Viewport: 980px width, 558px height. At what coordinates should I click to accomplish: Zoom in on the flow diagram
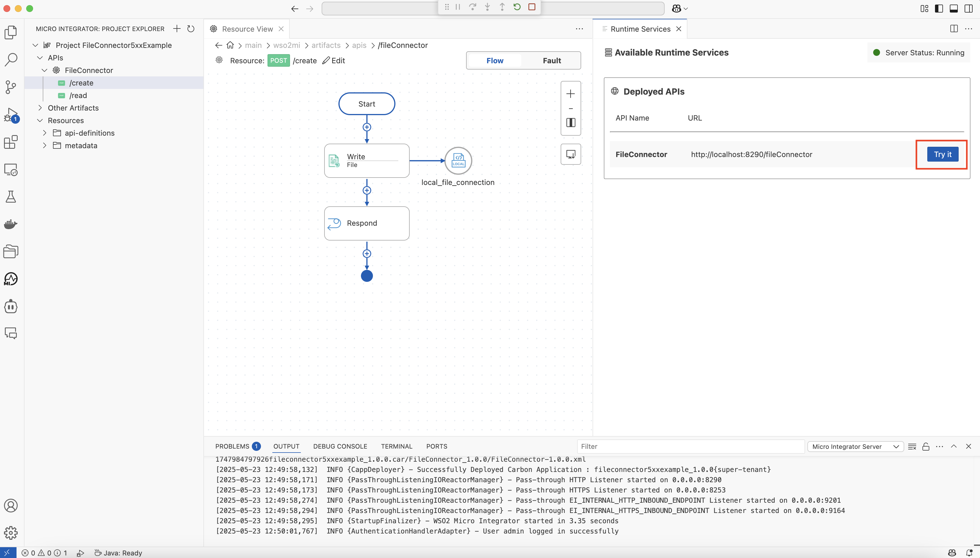[x=570, y=94]
